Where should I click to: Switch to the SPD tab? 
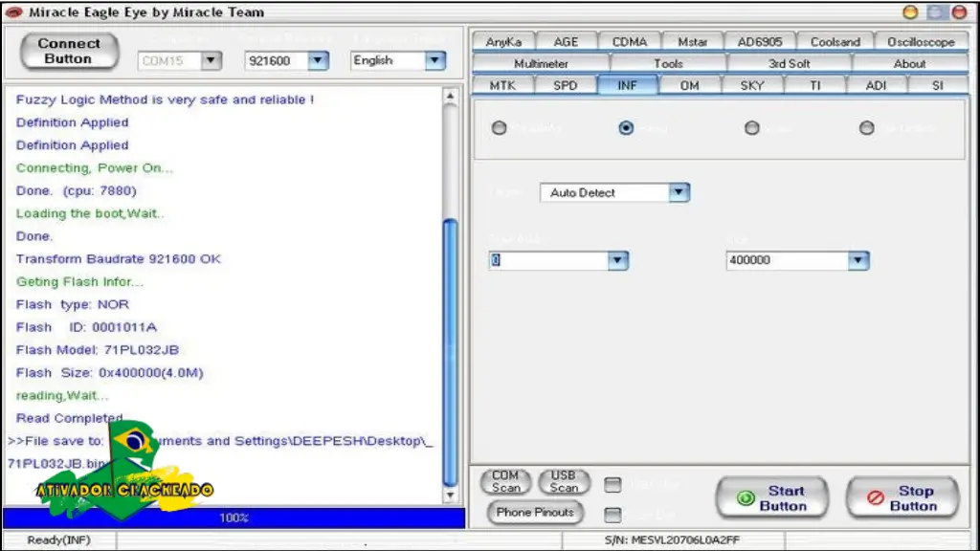pos(566,85)
